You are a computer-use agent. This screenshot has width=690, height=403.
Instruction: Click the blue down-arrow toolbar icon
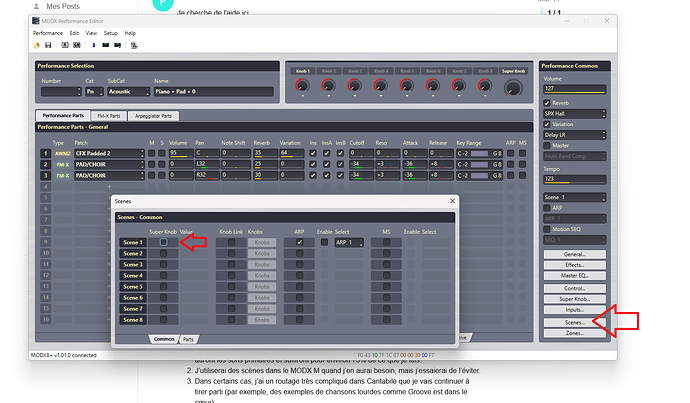tap(95, 44)
